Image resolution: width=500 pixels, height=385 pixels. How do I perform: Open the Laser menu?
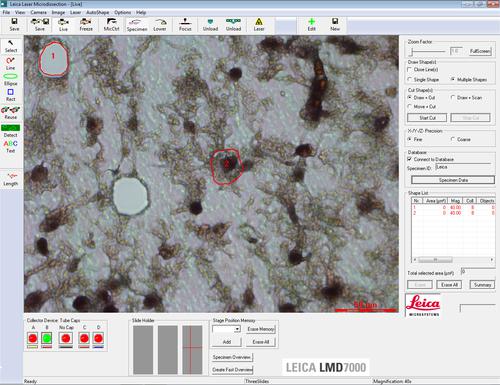pos(76,12)
